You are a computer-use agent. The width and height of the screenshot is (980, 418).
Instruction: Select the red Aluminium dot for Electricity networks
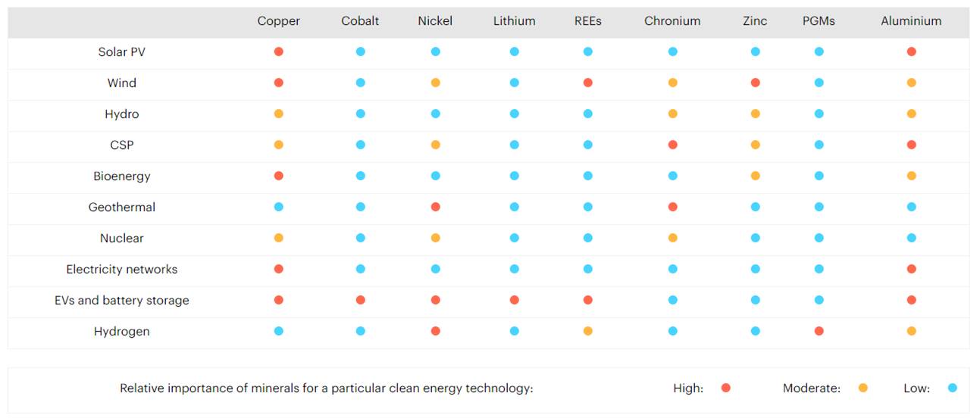click(x=911, y=269)
